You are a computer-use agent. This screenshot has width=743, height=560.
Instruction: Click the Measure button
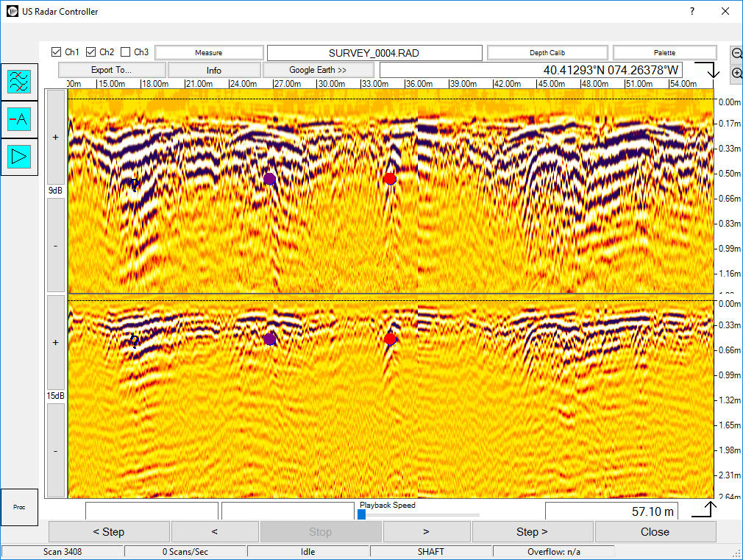pyautogui.click(x=209, y=53)
